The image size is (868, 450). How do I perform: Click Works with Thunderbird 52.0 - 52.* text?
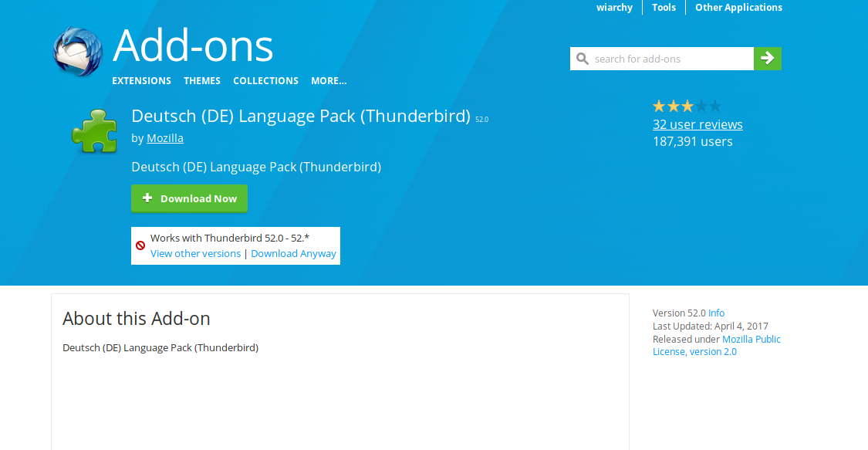230,238
